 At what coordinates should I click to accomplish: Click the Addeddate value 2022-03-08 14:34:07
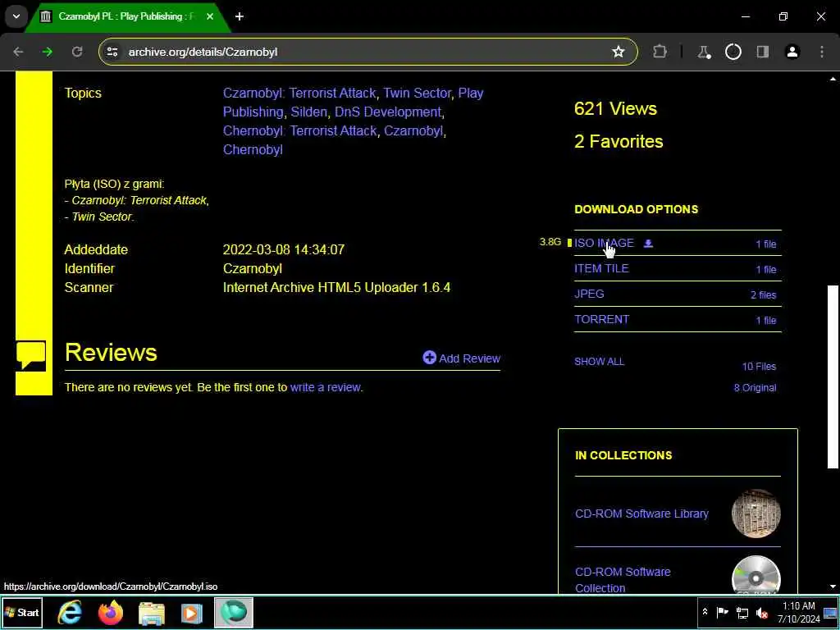coord(284,249)
